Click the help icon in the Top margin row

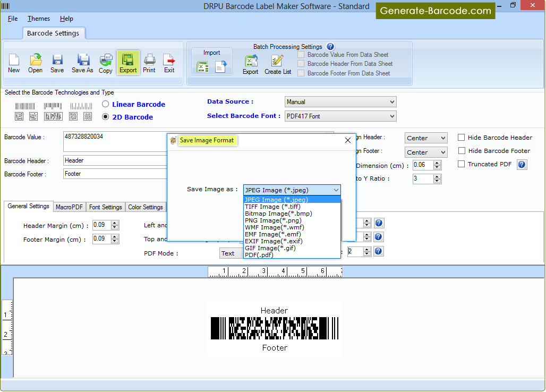[379, 237]
